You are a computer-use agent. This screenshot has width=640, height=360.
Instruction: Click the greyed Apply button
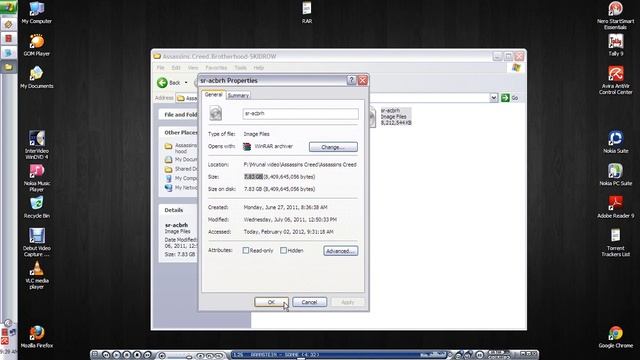[x=347, y=302]
